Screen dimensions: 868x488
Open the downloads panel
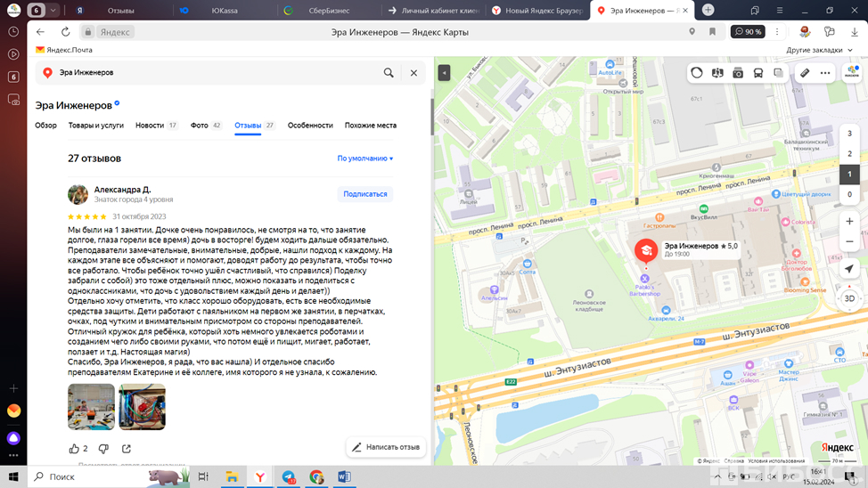[854, 32]
